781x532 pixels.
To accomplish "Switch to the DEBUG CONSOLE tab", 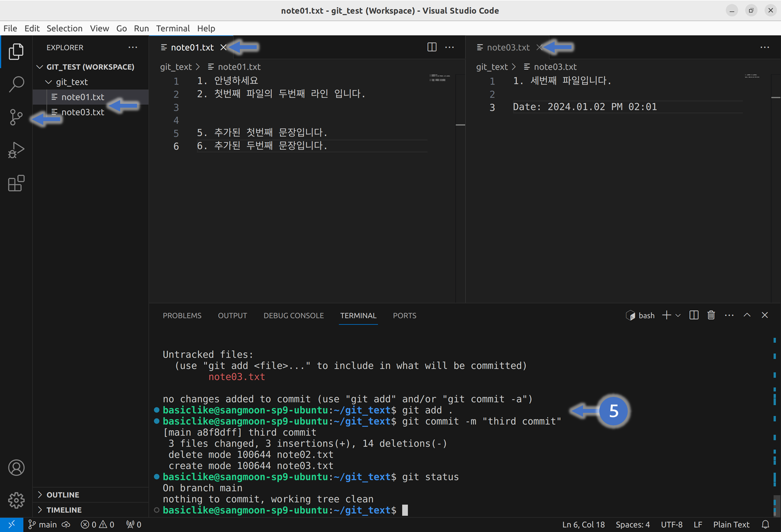I will [294, 316].
